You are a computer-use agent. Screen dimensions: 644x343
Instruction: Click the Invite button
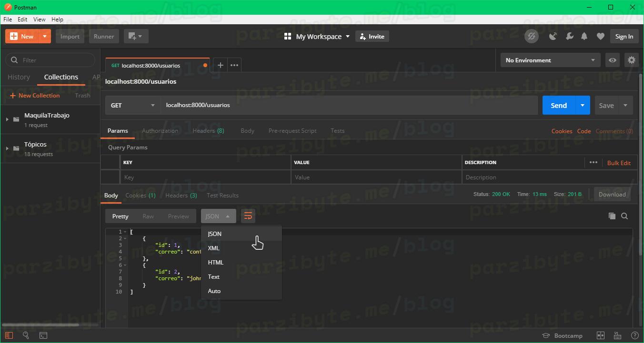[372, 36]
